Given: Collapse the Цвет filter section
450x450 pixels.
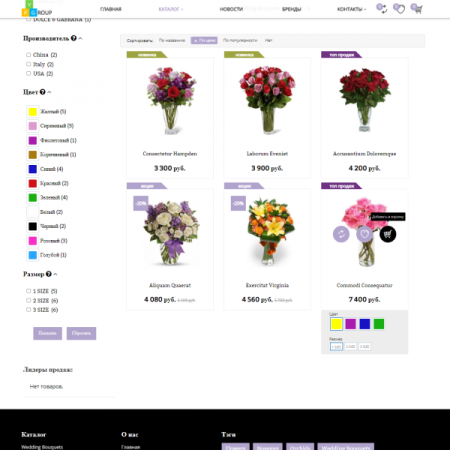Looking at the screenshot, I should click(49, 92).
